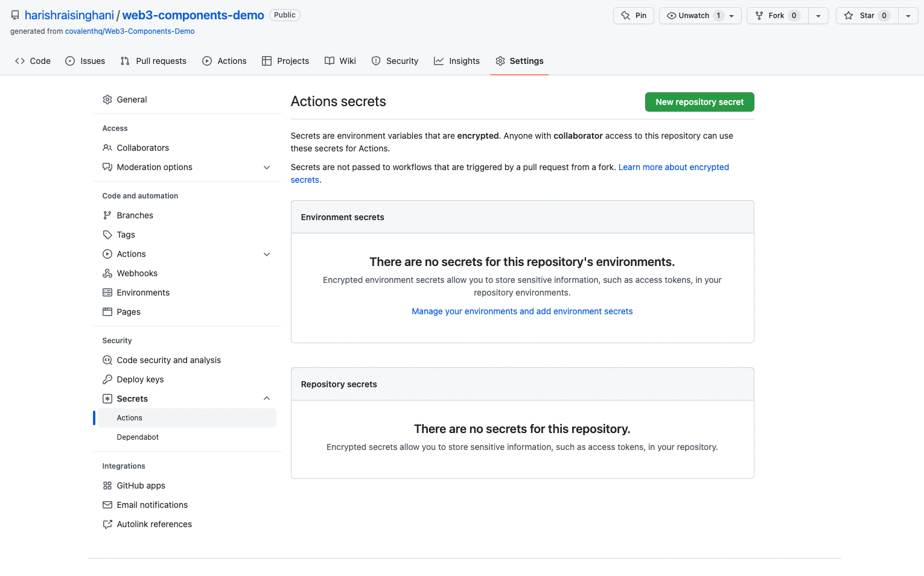Open the web3-components-demo repository link

coord(193,15)
